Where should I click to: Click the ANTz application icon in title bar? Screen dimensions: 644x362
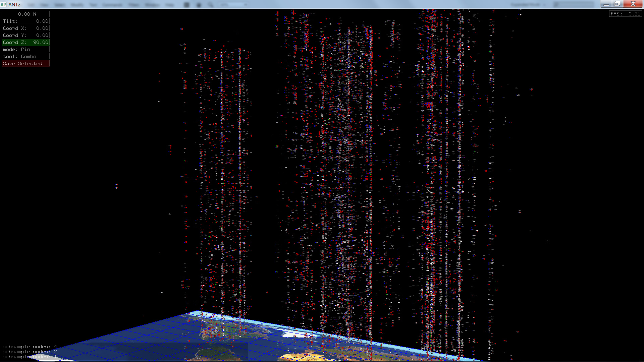coord(3,4)
